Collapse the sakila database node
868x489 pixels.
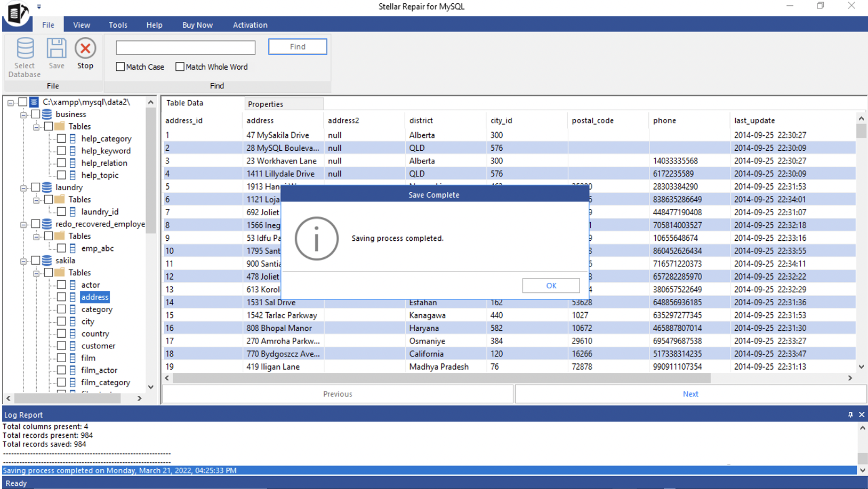23,260
